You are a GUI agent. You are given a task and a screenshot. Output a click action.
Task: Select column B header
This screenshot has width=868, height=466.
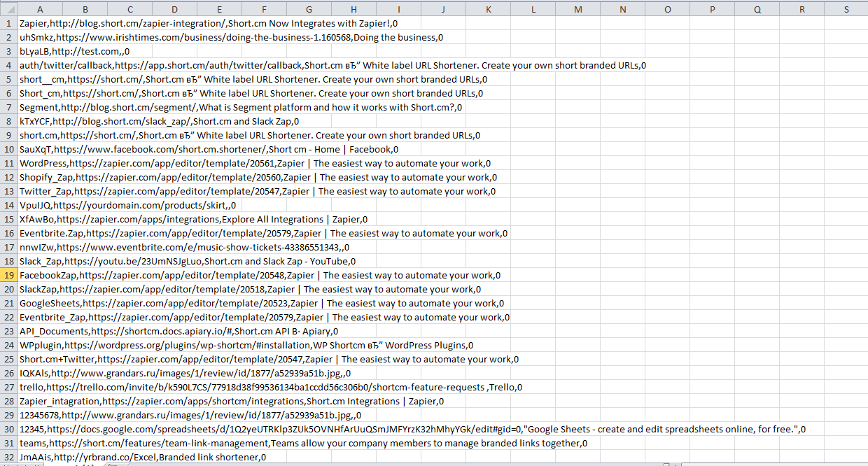85,9
